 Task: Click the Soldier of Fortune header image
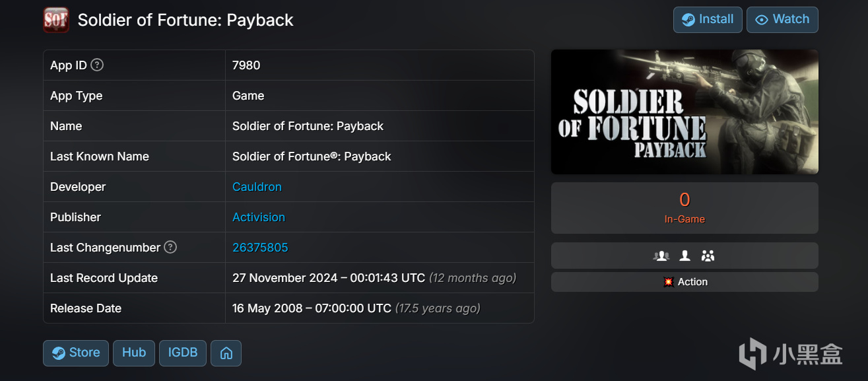tap(684, 112)
